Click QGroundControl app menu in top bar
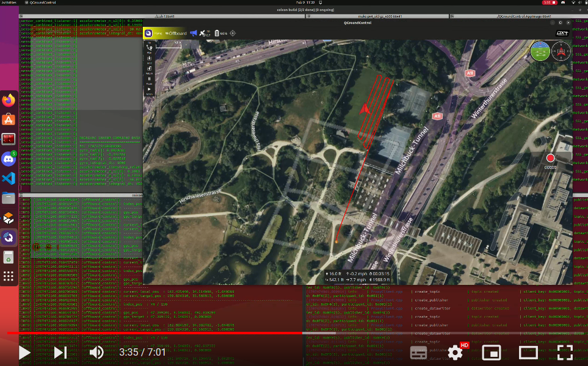The height and width of the screenshot is (366, 588). (x=42, y=2)
